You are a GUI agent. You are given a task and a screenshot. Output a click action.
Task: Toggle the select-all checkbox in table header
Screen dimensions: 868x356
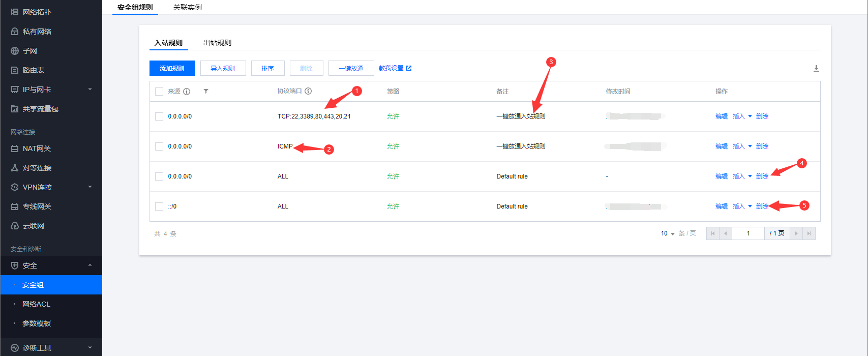[x=159, y=92]
